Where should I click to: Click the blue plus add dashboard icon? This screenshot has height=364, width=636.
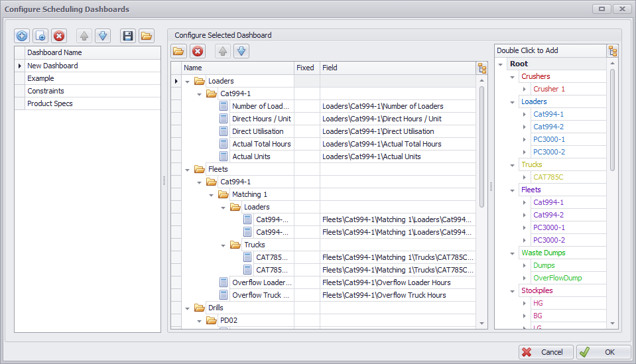click(22, 36)
